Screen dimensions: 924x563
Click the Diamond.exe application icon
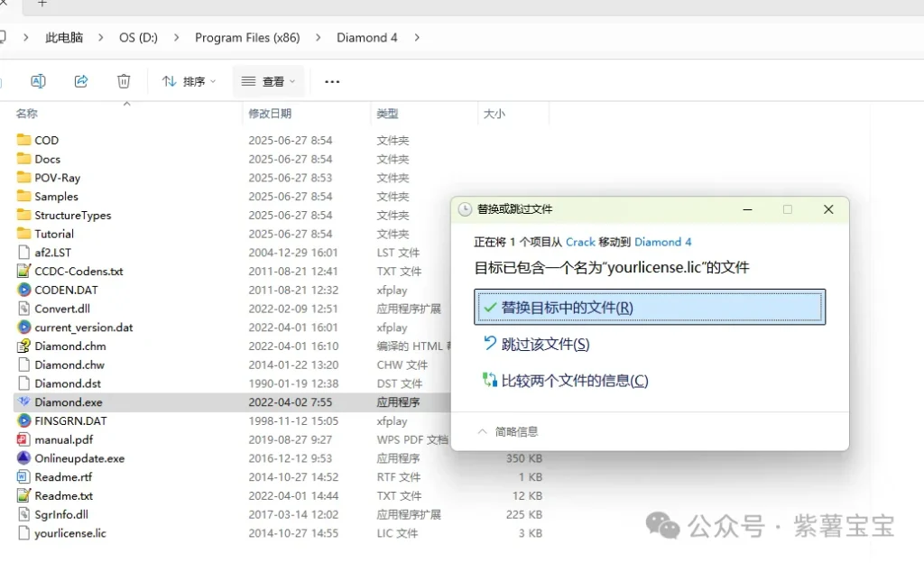24,402
